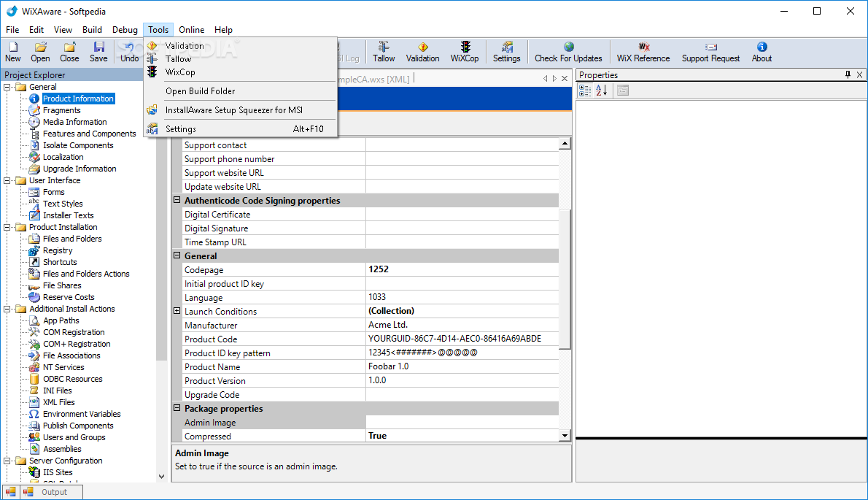Viewport: 868px width, 500px height.
Task: Click property grid scrollbar up arrow
Action: [565, 143]
